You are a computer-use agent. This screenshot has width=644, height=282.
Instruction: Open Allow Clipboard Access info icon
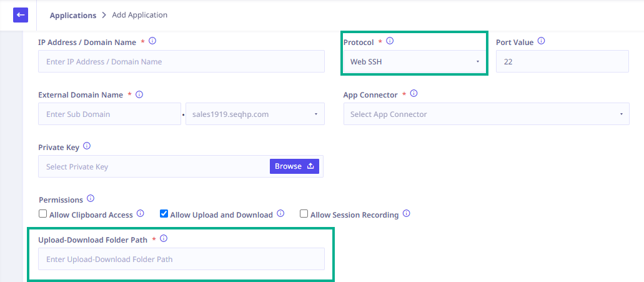point(140,213)
